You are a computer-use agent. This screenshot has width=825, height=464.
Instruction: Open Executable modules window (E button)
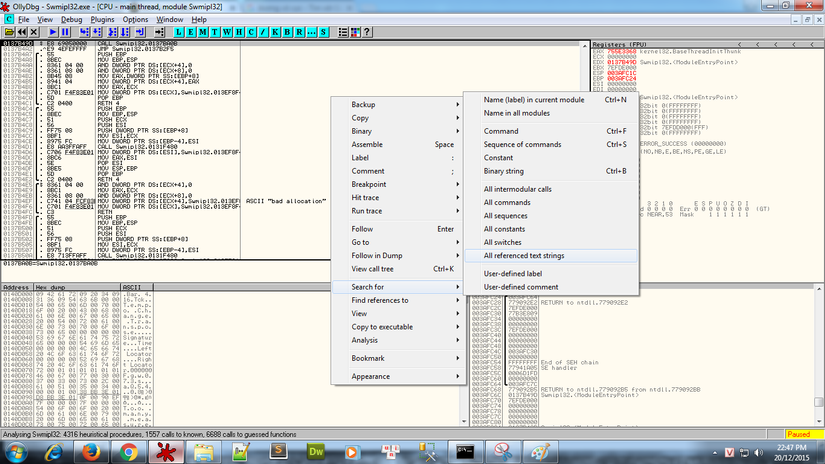pyautogui.click(x=191, y=32)
